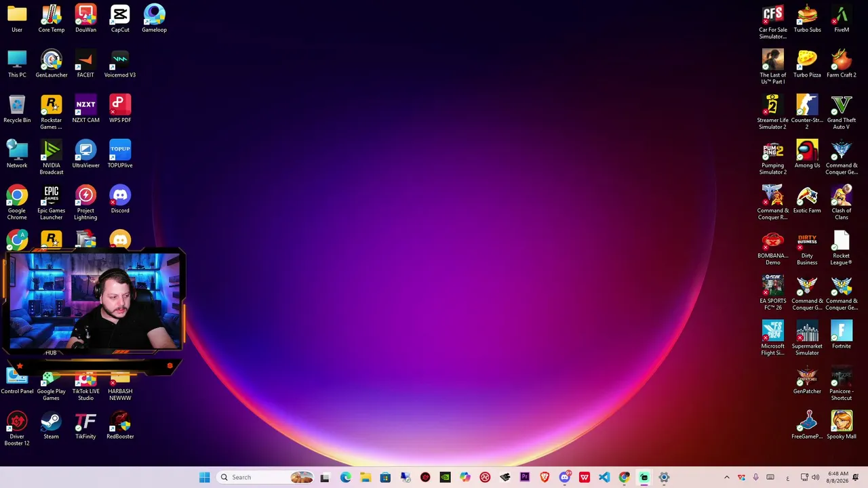This screenshot has height=488, width=868.
Task: Open The Last of Us Part I shortcut
Action: click(773, 67)
